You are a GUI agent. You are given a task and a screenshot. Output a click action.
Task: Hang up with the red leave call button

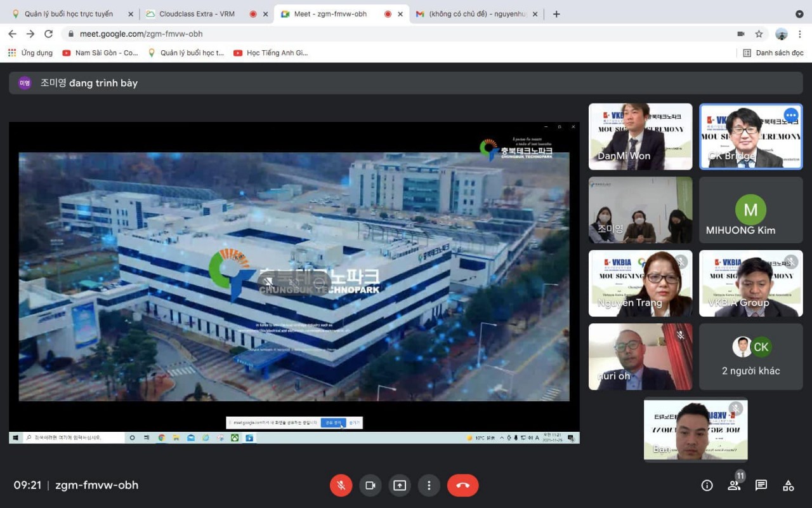click(462, 485)
